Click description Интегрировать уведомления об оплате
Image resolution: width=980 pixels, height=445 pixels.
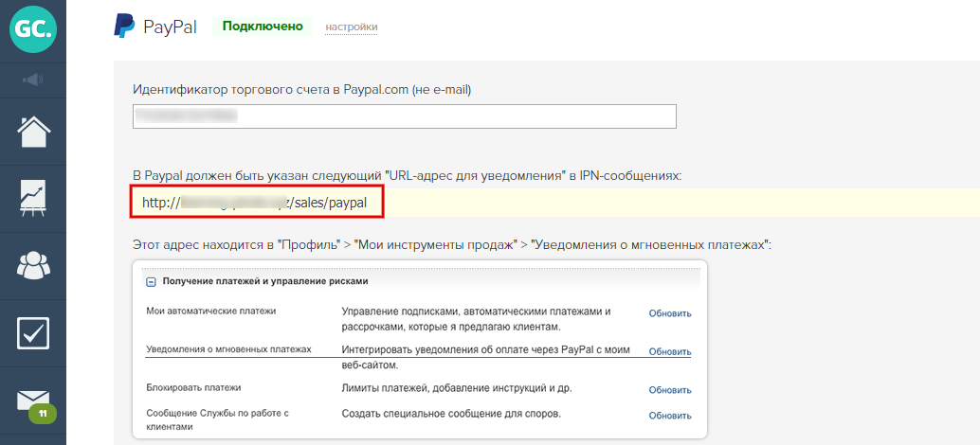point(485,356)
